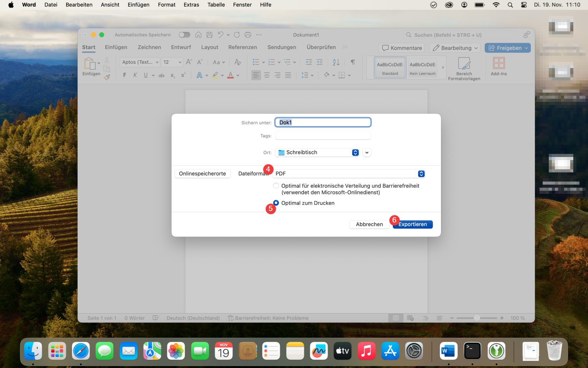Click the format painter brush icon
588x368 pixels.
tap(107, 77)
